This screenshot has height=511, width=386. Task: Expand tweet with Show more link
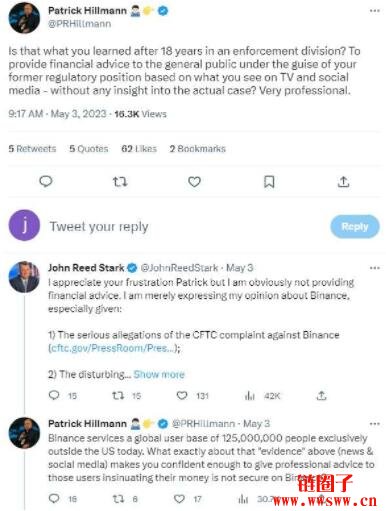159,375
